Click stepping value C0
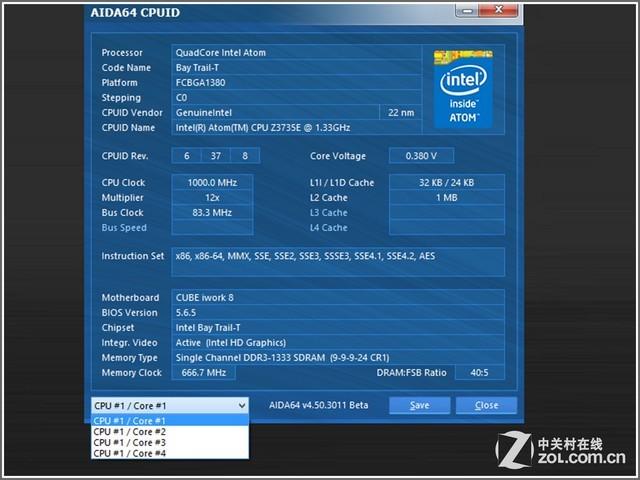 [296, 98]
